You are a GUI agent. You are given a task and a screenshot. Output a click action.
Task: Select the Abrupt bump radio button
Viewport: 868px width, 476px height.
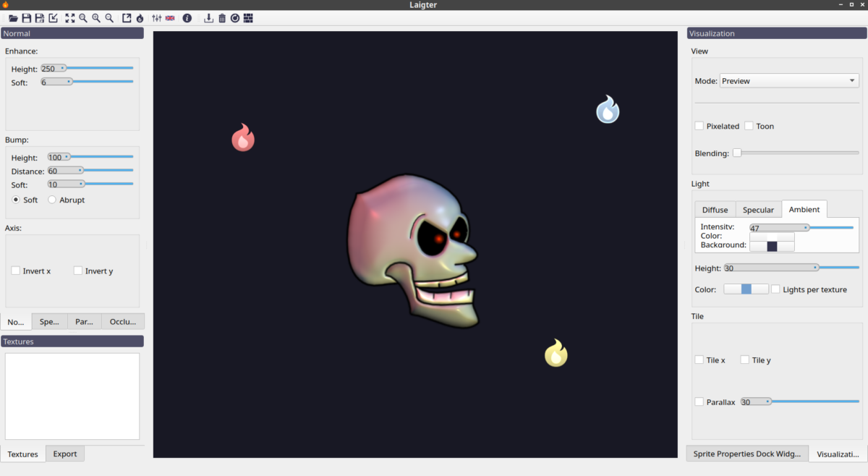pyautogui.click(x=52, y=200)
